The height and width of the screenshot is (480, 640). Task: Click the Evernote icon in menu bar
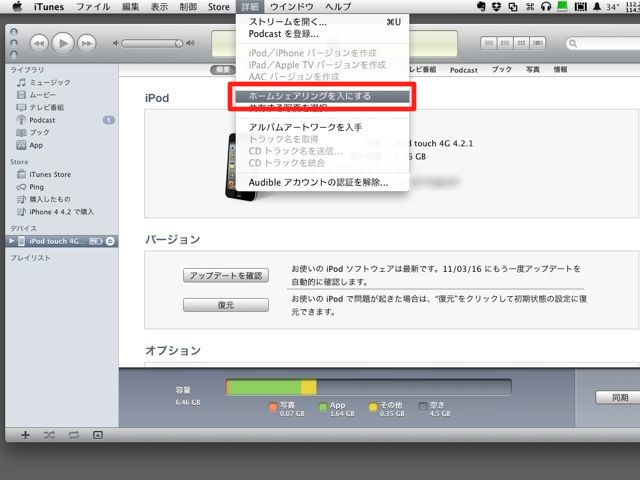point(481,7)
